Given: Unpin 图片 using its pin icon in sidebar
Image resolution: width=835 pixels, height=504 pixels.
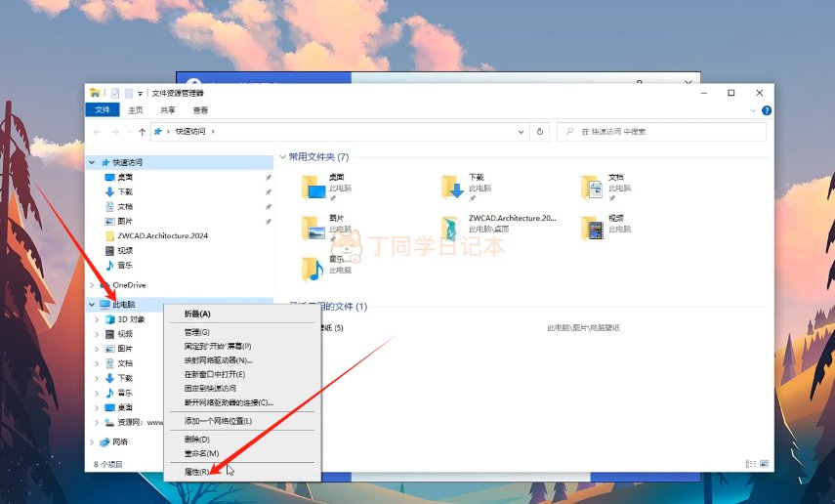Looking at the screenshot, I should [x=269, y=221].
